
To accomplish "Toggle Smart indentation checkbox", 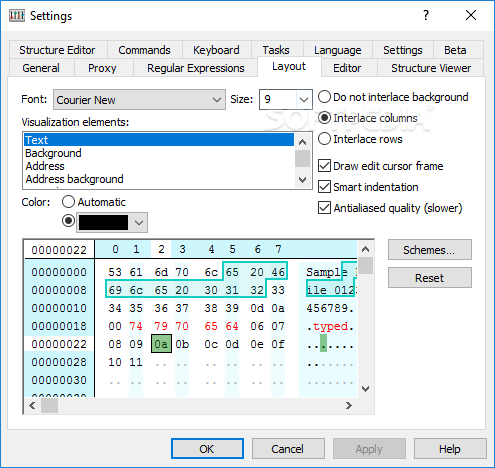I will tap(368, 187).
